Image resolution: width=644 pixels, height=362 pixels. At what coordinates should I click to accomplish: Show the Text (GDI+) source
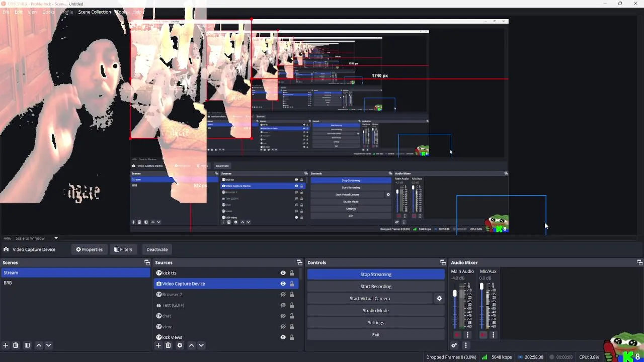coord(283,305)
